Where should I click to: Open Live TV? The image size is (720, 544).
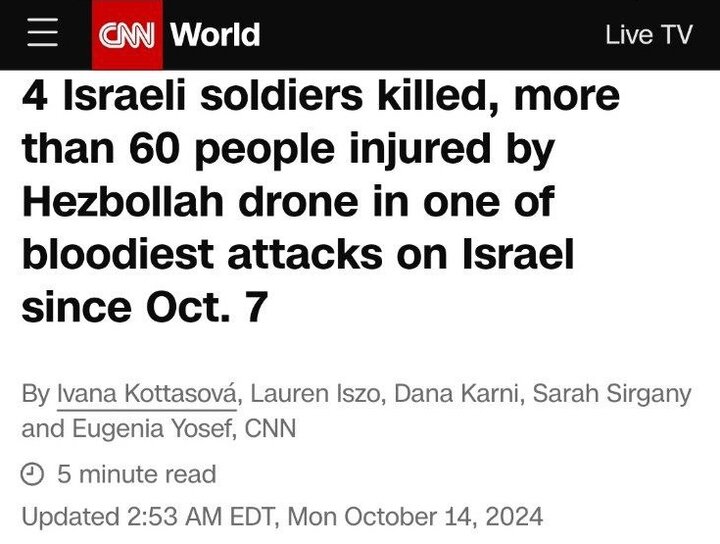point(648,35)
